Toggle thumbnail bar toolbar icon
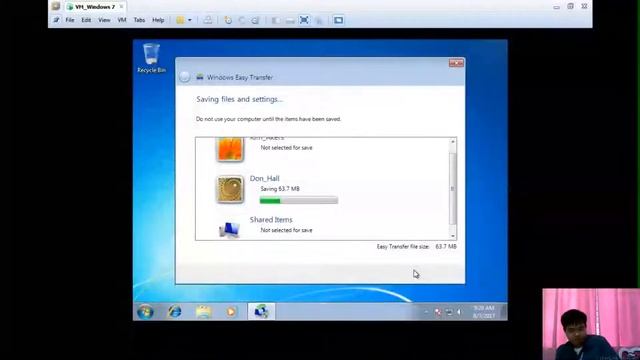 290,20
